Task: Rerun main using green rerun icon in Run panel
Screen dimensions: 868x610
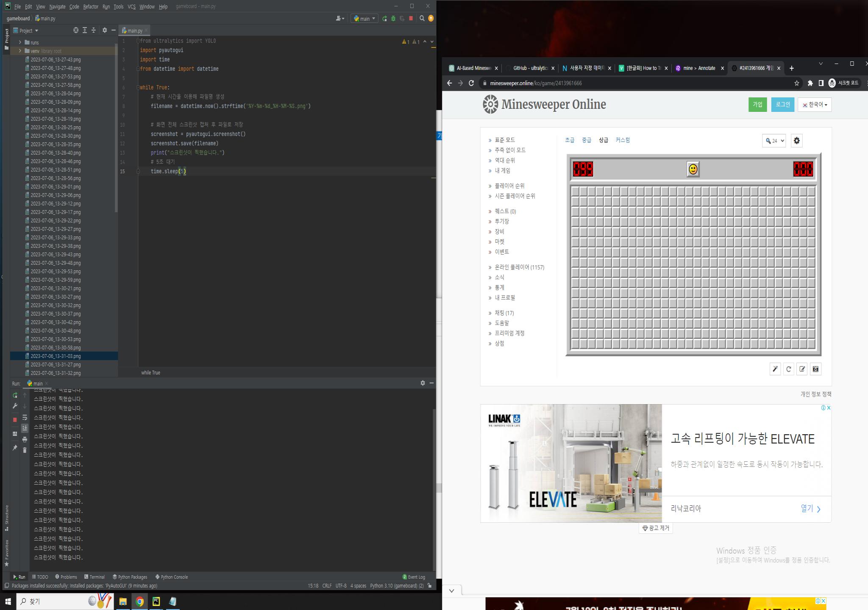Action: pyautogui.click(x=15, y=395)
